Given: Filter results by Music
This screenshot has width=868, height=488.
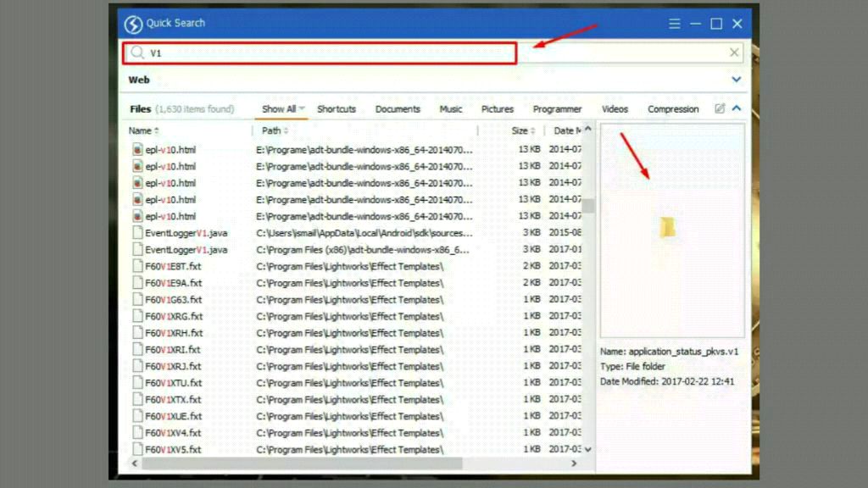Looking at the screenshot, I should [451, 108].
